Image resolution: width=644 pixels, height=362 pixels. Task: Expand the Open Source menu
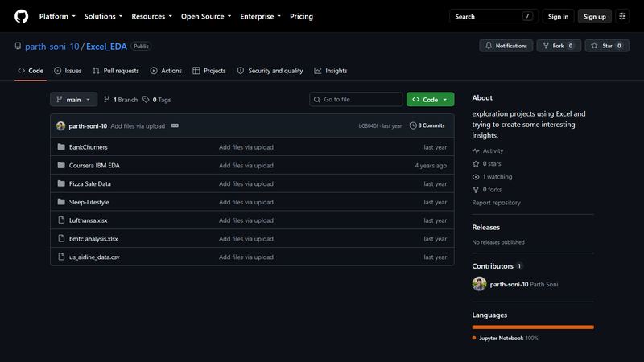pos(206,16)
